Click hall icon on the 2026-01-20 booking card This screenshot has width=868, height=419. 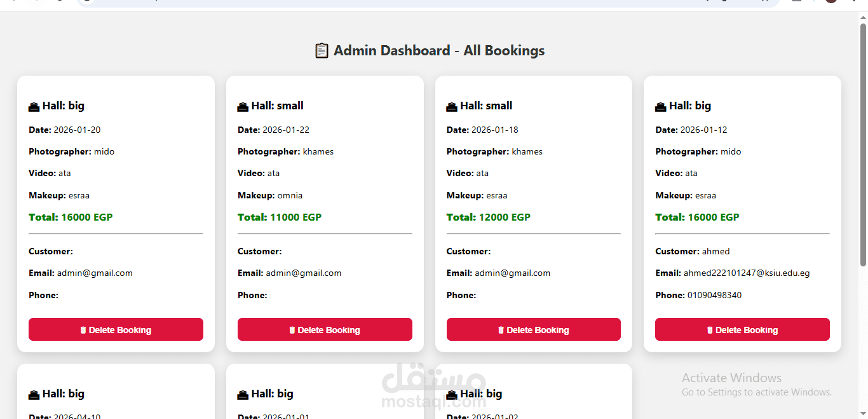34,107
